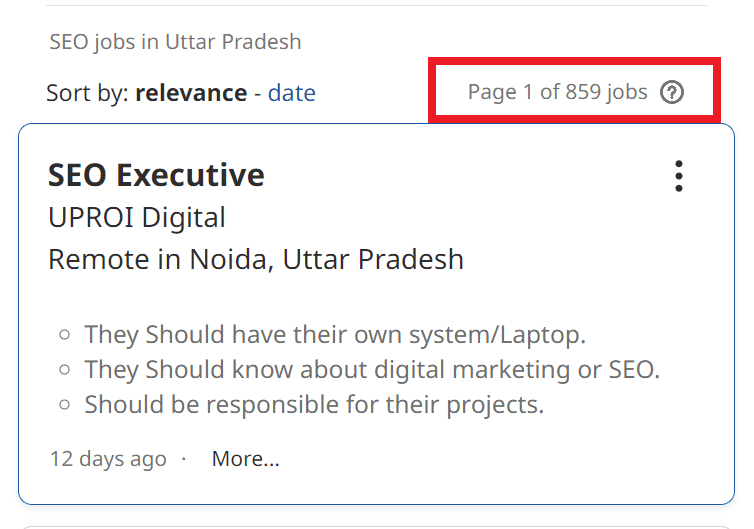754x529 pixels.
Task: Click the Sort by label
Action: (x=86, y=94)
